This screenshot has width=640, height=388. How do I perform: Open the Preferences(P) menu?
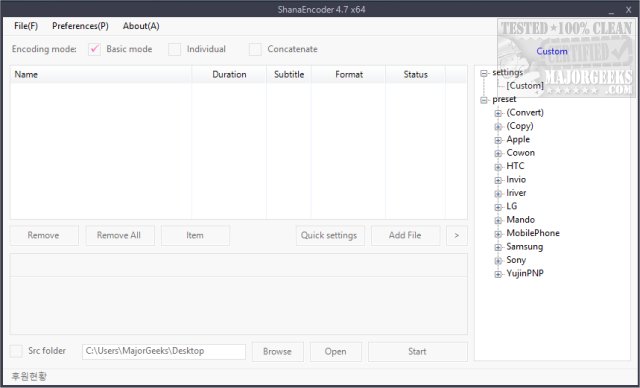coord(80,26)
